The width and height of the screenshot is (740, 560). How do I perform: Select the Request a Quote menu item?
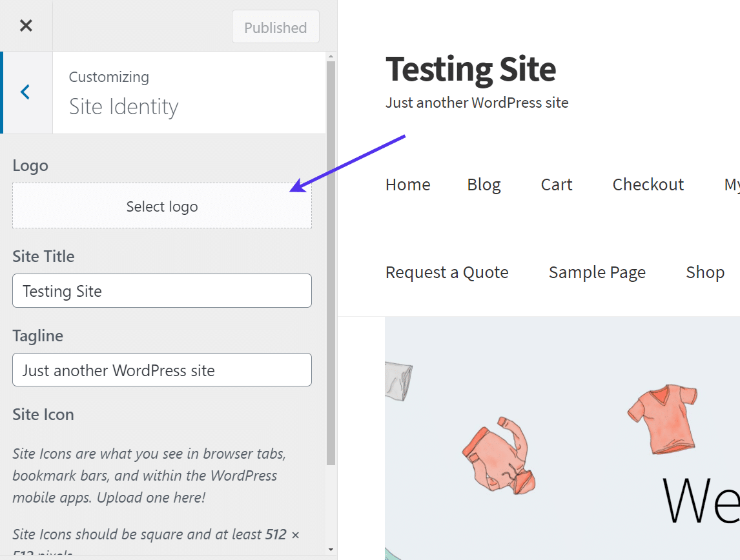click(x=447, y=272)
